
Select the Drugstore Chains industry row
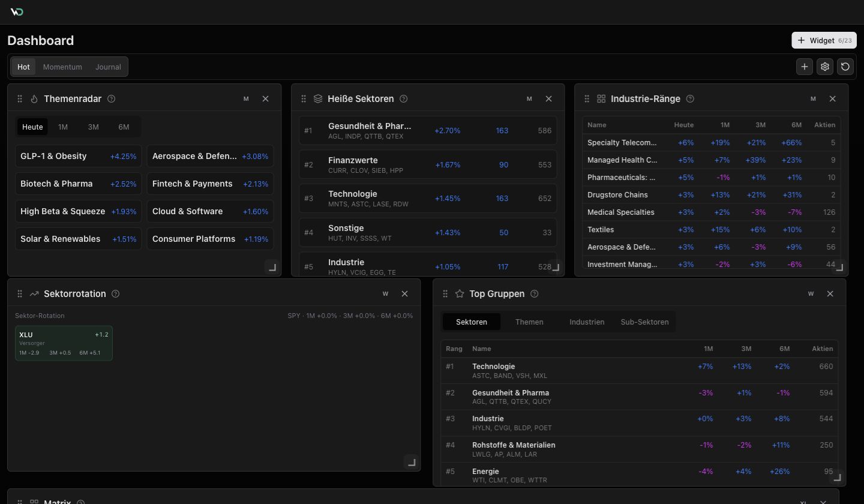click(x=711, y=194)
